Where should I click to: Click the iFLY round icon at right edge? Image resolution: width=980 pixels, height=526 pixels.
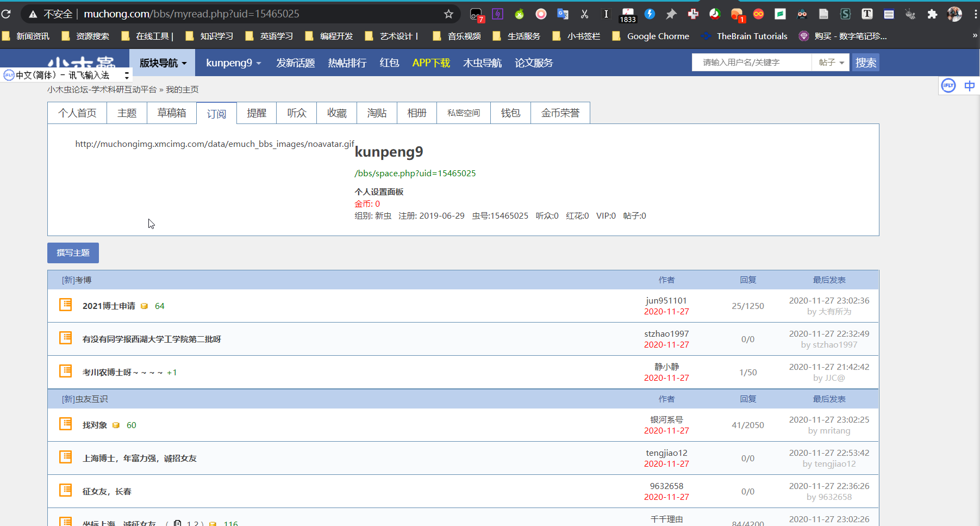point(948,85)
